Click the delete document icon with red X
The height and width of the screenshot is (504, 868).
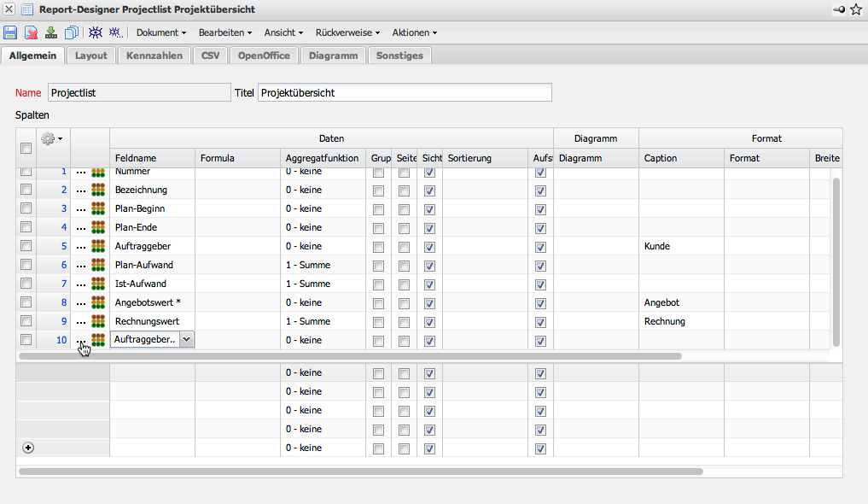point(31,32)
